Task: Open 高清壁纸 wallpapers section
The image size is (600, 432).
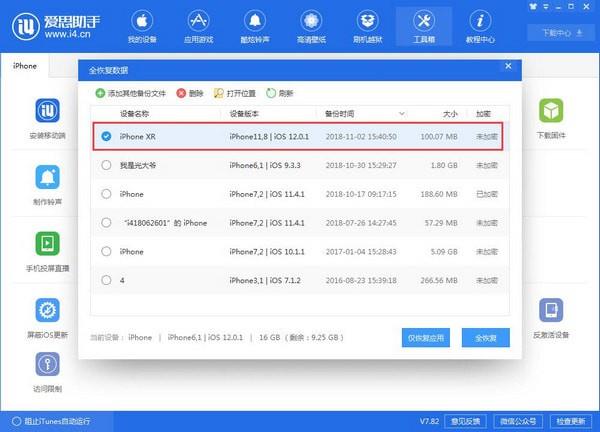Action: (311, 27)
